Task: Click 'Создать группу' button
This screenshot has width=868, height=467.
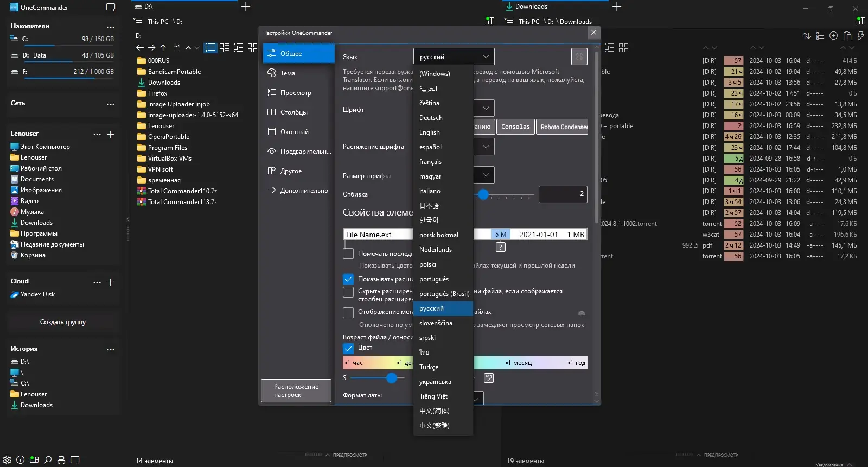Action: 63,323
